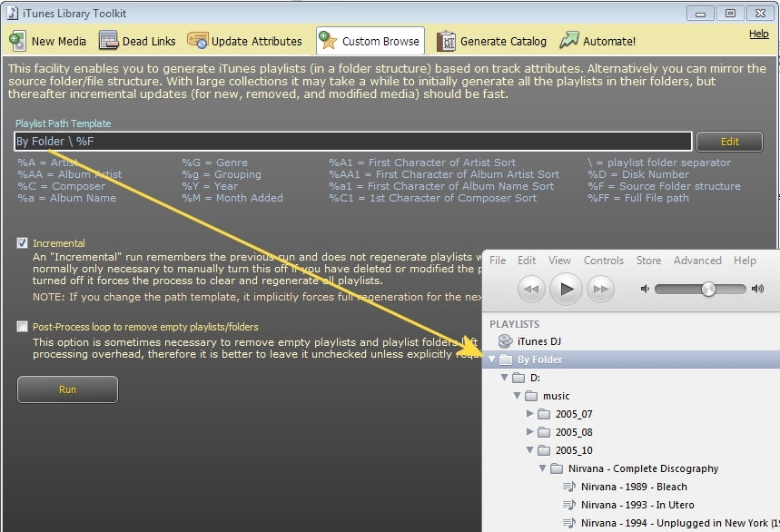
Task: Open the iTunes File menu
Action: point(498,261)
